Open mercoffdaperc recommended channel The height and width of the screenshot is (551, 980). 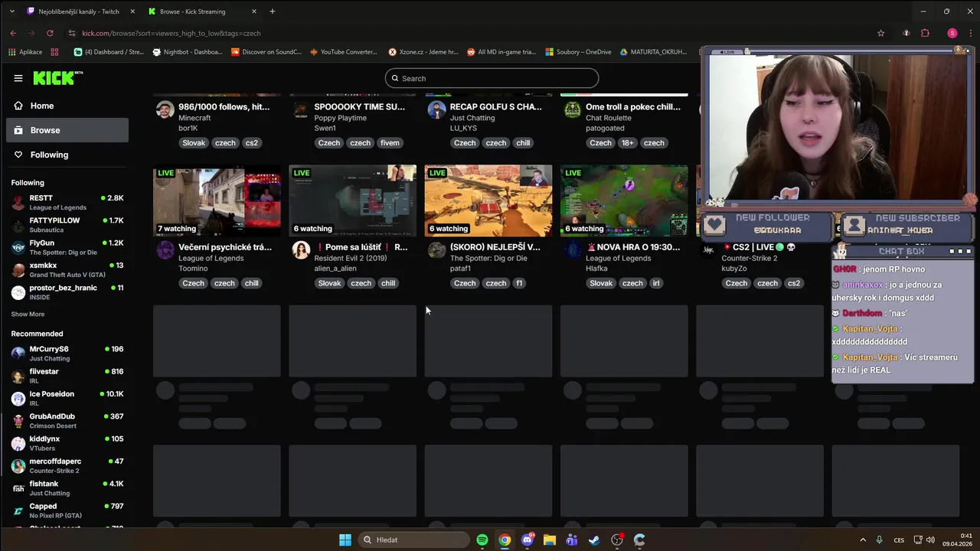coord(67,465)
